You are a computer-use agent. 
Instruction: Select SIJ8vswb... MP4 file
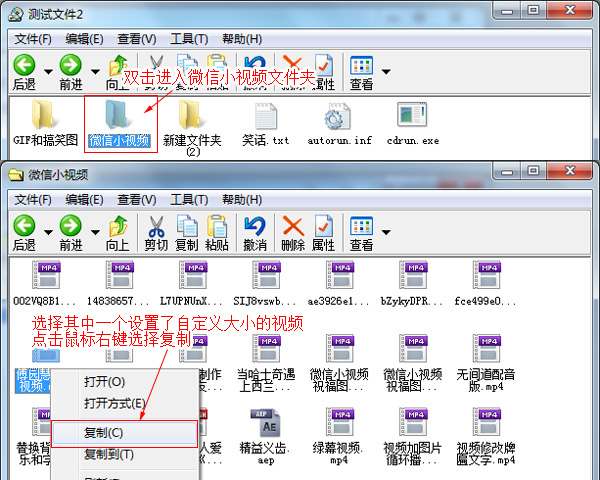point(266,283)
